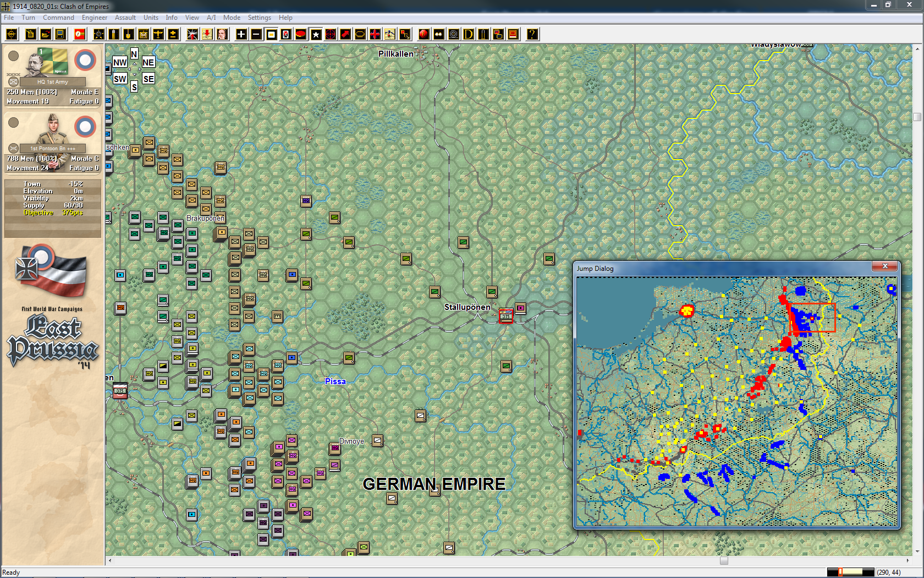924x578 pixels.
Task: Close the Jump Dialog window
Action: (x=885, y=266)
